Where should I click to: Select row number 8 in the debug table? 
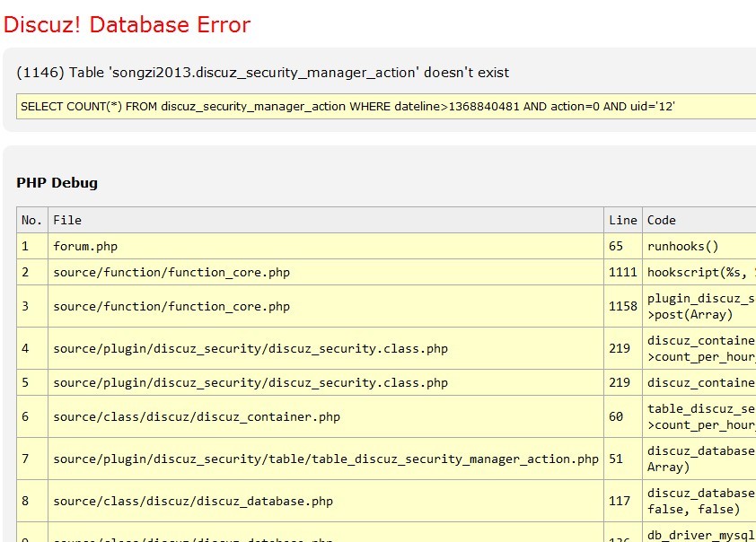coord(32,501)
